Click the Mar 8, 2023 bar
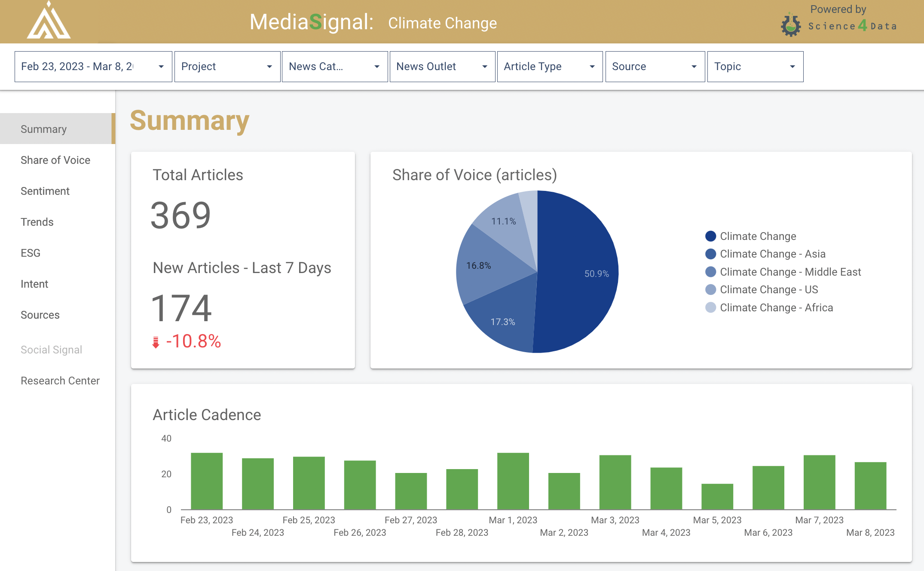This screenshot has height=571, width=924. (870, 486)
